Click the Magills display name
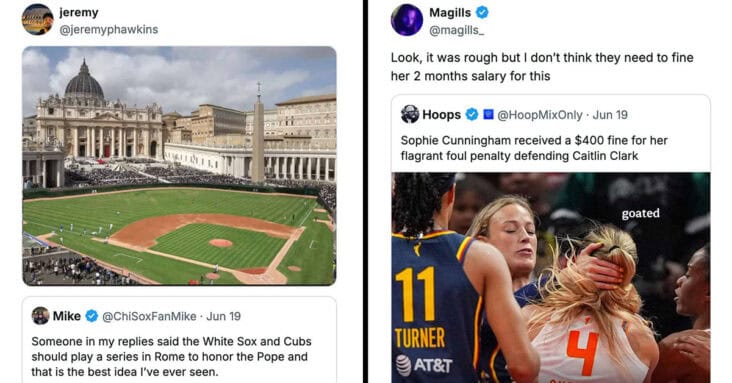The image size is (732, 383). click(x=450, y=13)
